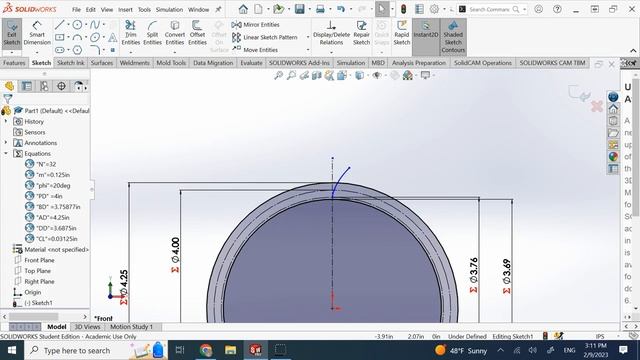Select the sketch Point tool

click(113, 50)
